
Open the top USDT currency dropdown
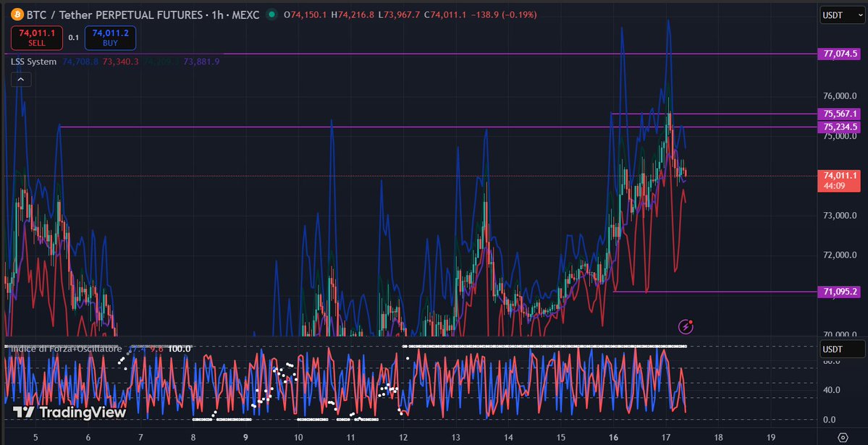click(x=841, y=15)
